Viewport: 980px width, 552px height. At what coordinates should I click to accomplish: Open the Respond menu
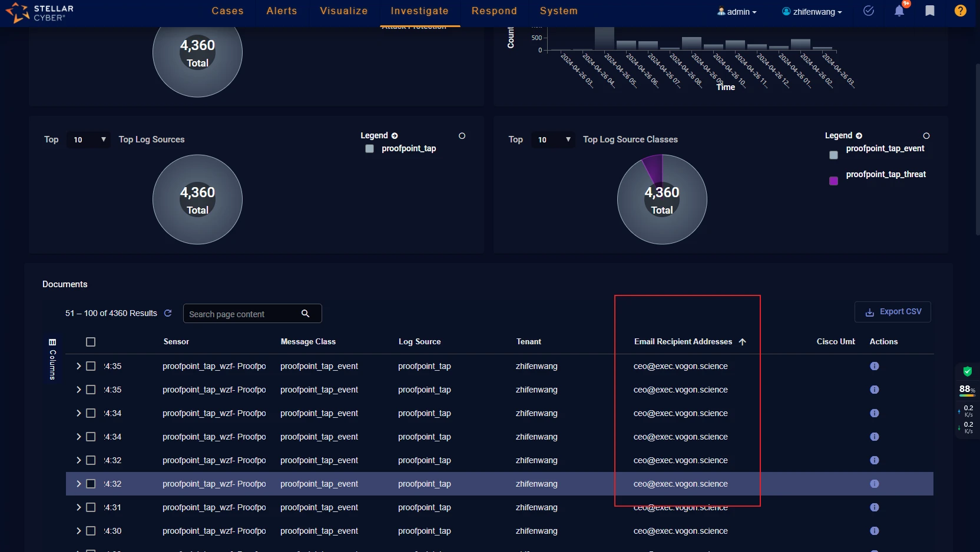[x=494, y=11]
